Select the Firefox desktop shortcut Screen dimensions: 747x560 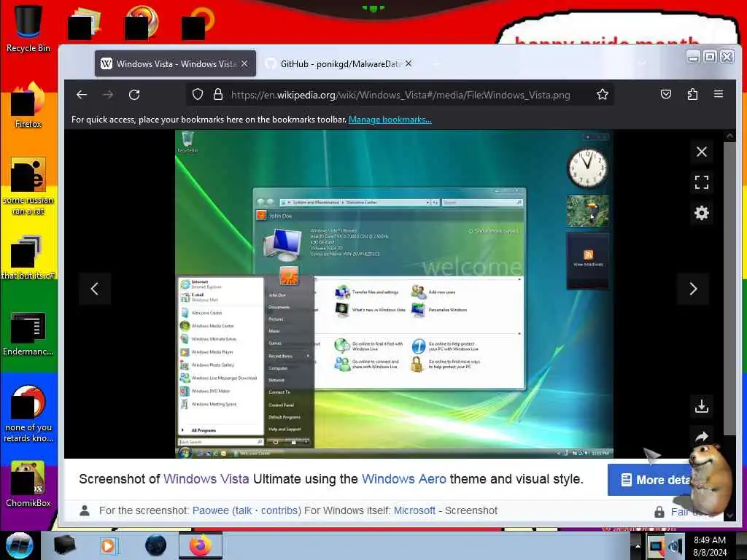pos(28,106)
